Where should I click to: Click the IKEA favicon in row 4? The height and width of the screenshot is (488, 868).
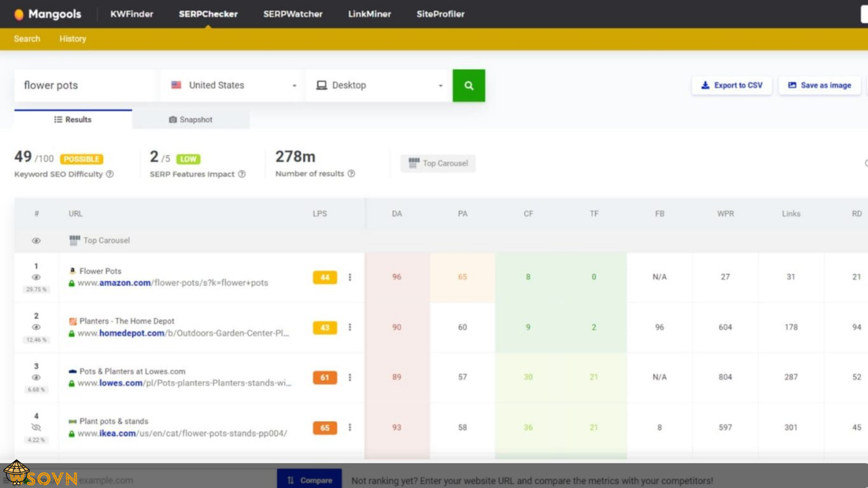(73, 422)
